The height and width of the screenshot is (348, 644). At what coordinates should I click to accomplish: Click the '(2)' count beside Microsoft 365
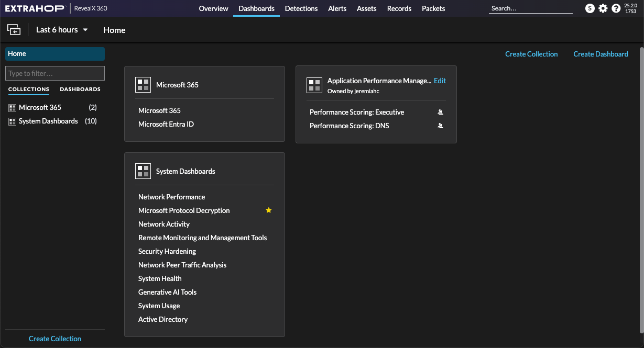coord(93,108)
